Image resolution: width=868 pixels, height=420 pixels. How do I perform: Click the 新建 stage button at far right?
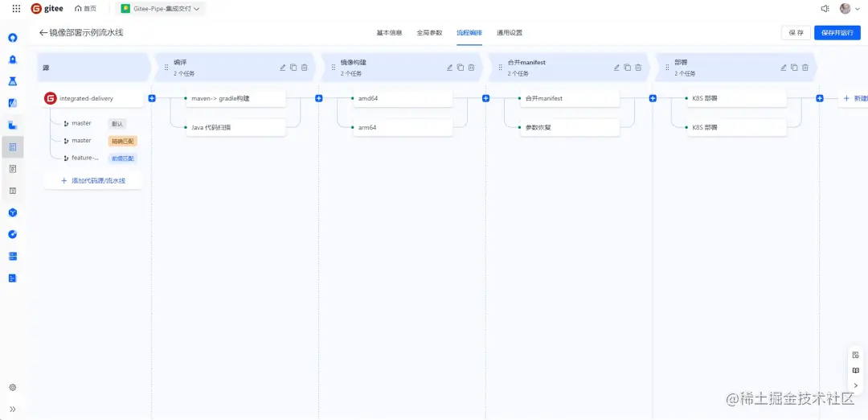pos(853,98)
